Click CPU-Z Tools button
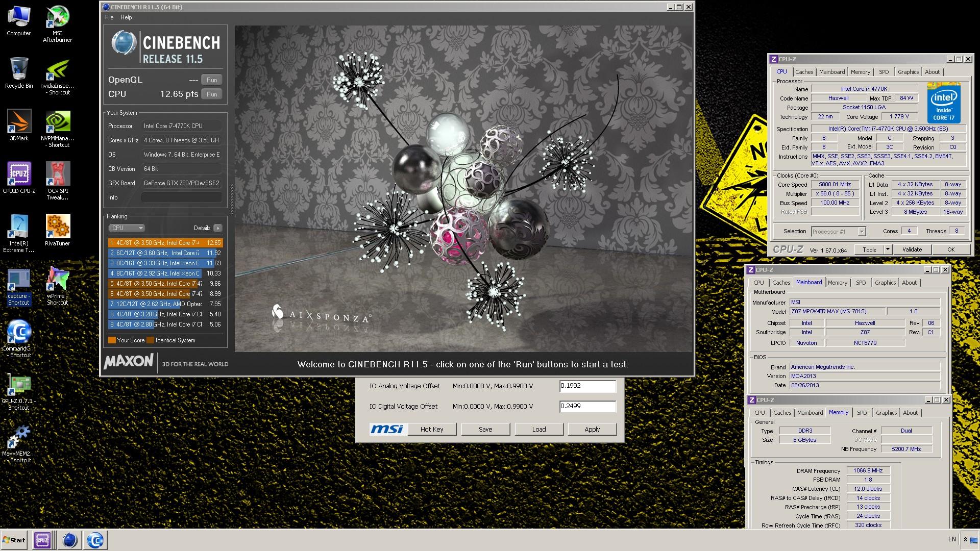980x551 pixels. 870,250
